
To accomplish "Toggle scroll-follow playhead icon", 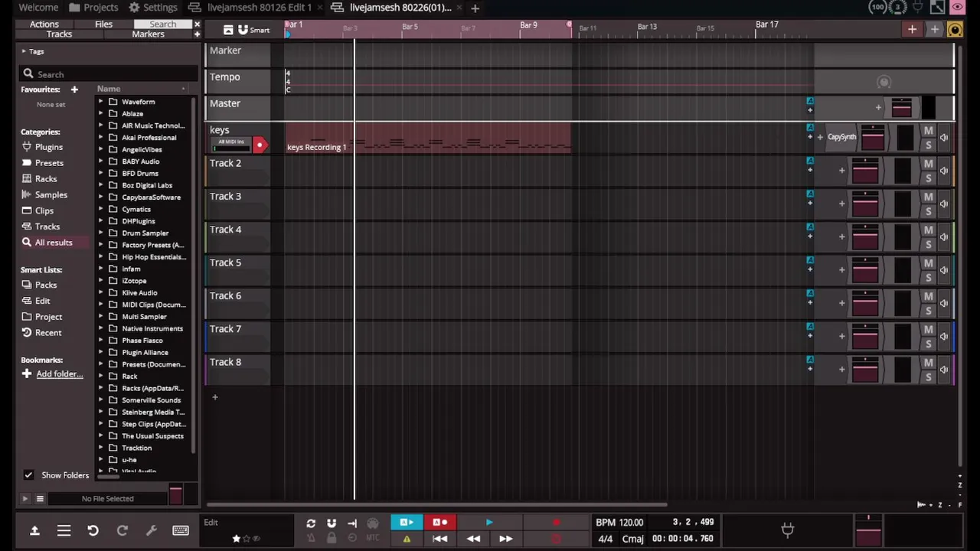I will click(352, 523).
